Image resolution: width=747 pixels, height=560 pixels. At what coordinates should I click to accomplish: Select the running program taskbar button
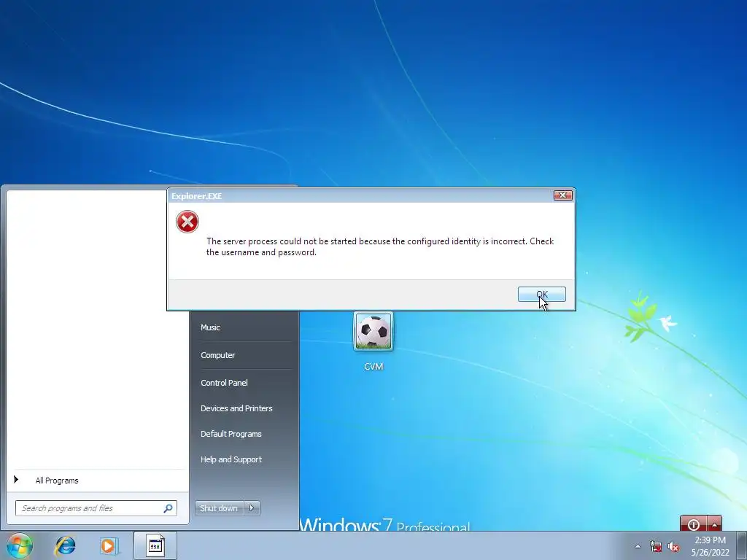coord(155,545)
